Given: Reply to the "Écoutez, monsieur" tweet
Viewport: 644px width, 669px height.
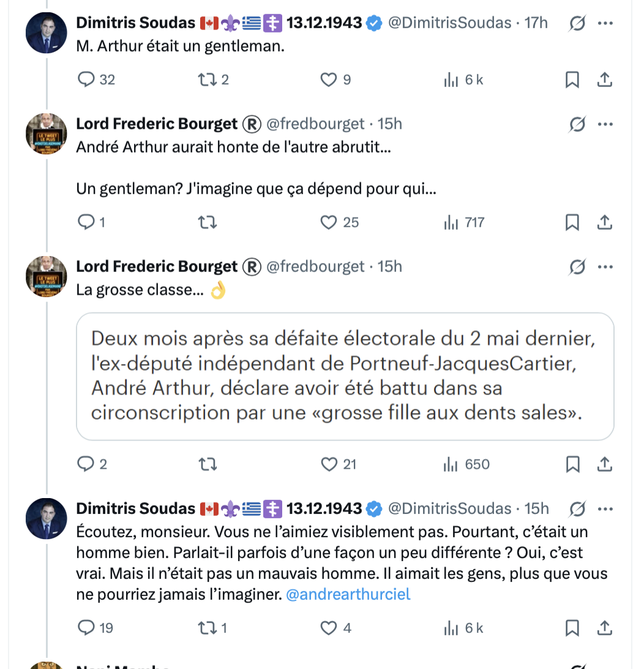Looking at the screenshot, I should (88, 628).
